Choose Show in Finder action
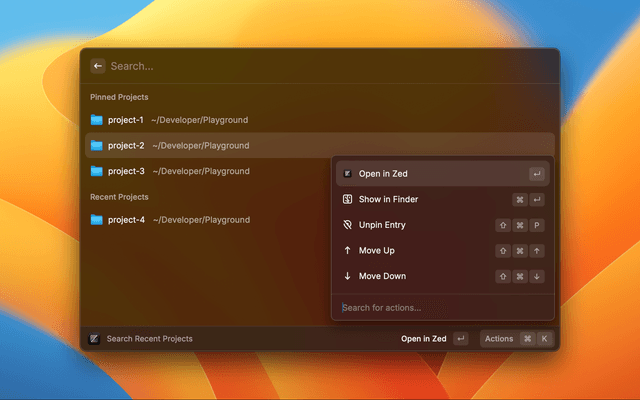The image size is (640, 400). coord(443,200)
